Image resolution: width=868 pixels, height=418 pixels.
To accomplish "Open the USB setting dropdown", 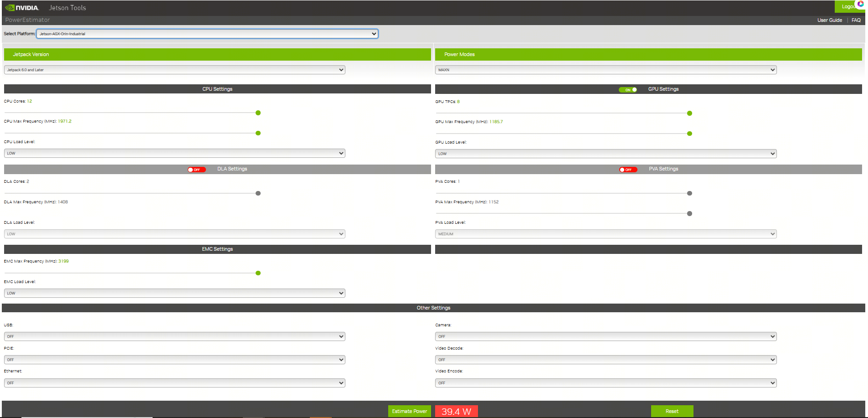I will 175,336.
